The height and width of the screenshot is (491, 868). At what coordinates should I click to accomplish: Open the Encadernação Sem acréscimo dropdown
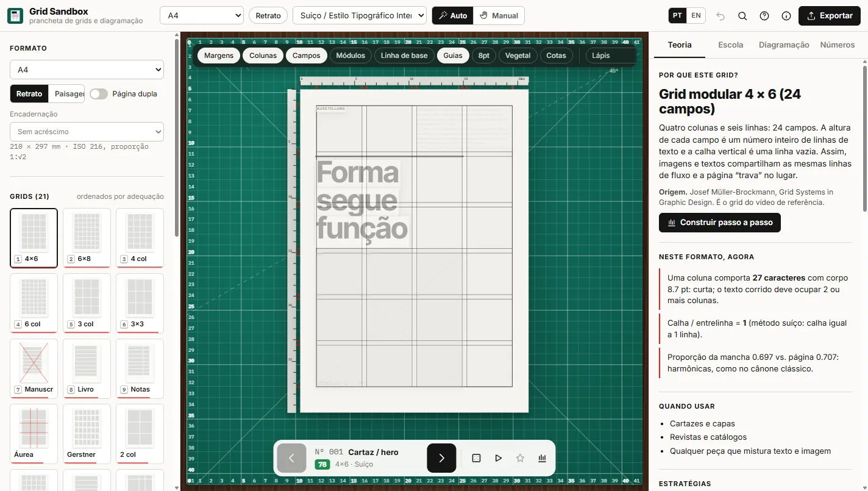pos(87,132)
